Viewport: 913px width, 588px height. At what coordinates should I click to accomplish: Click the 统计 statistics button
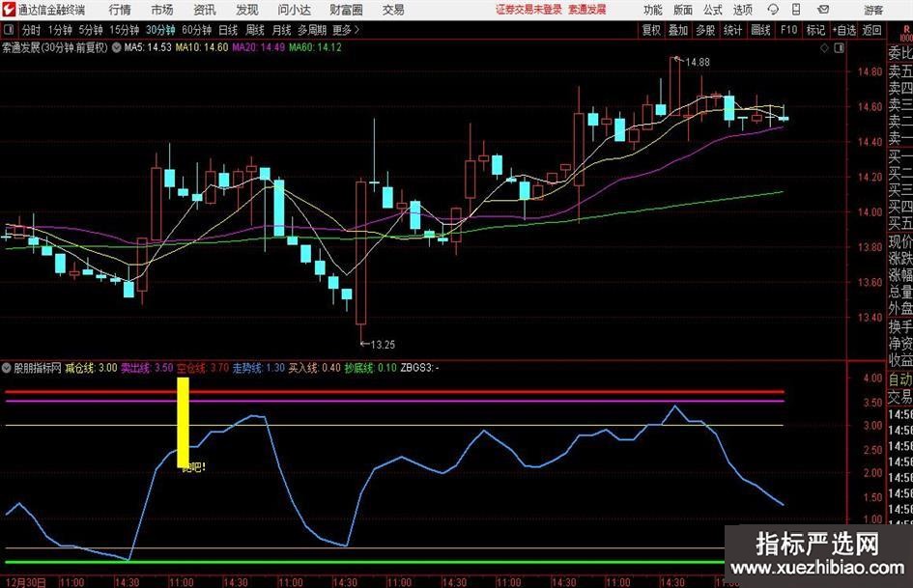coord(732,30)
